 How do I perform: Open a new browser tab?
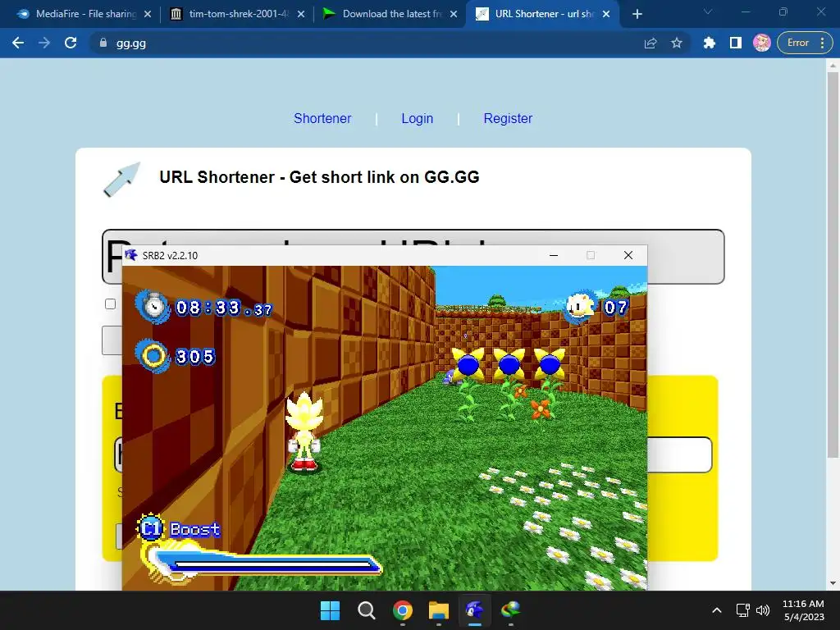click(x=637, y=14)
